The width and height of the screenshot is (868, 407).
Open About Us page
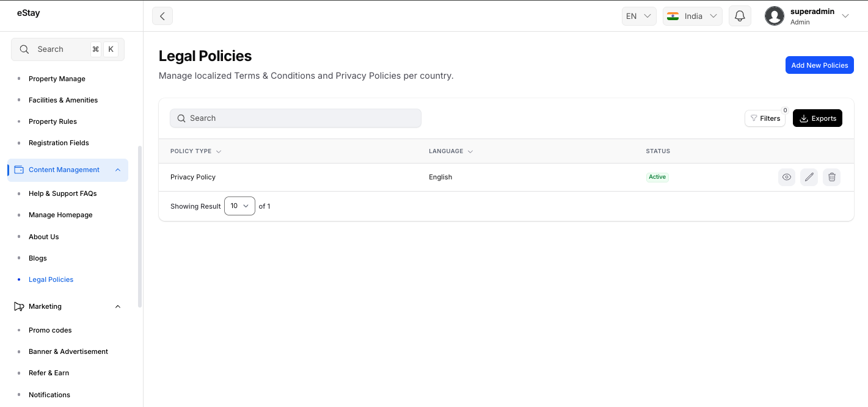coord(43,237)
